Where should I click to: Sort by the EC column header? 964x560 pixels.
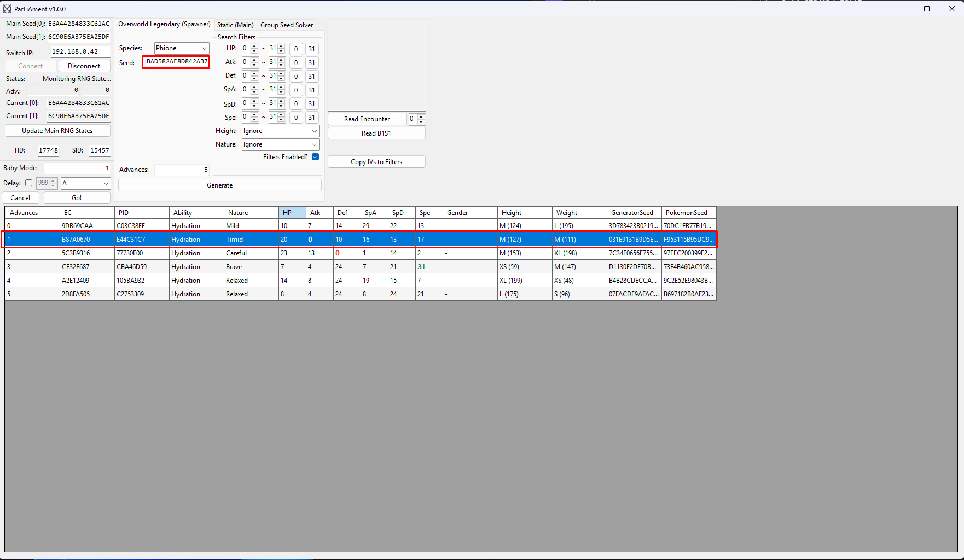87,213
